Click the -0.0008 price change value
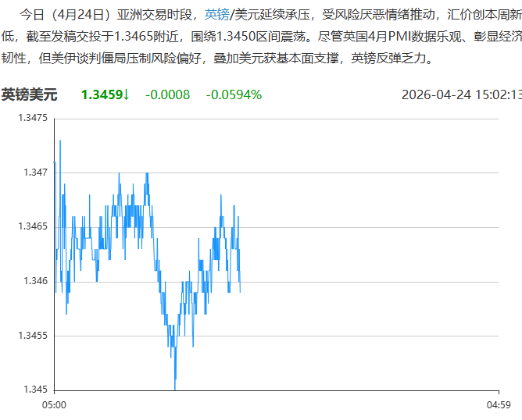 tap(167, 94)
